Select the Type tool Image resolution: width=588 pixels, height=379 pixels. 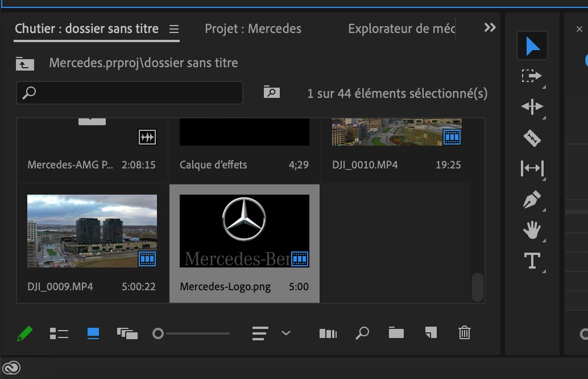click(x=532, y=261)
